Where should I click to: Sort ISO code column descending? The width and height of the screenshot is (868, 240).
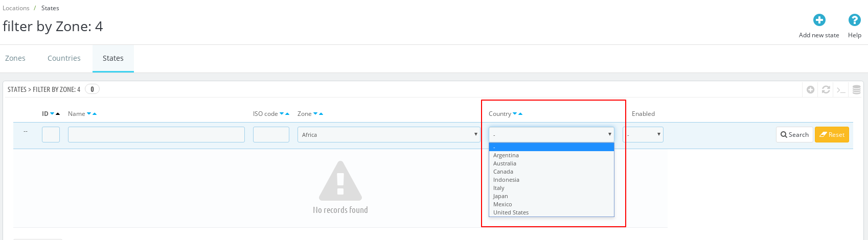pos(282,114)
